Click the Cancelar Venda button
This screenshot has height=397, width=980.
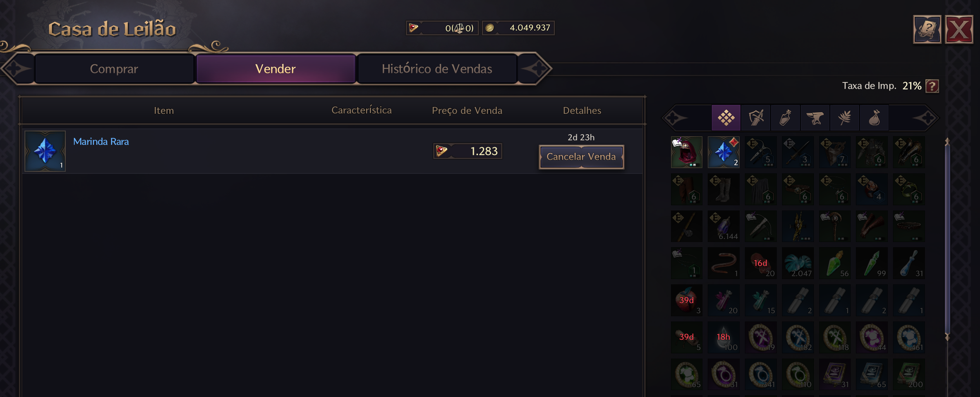581,157
